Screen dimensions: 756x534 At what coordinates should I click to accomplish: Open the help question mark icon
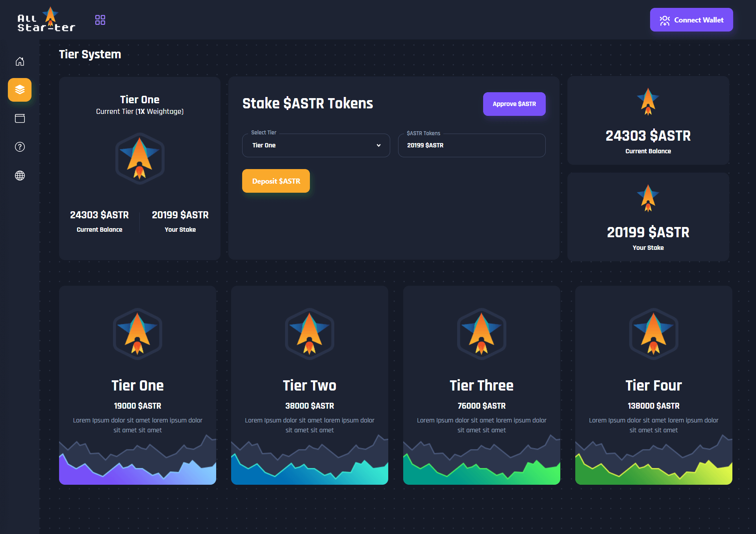(x=20, y=147)
